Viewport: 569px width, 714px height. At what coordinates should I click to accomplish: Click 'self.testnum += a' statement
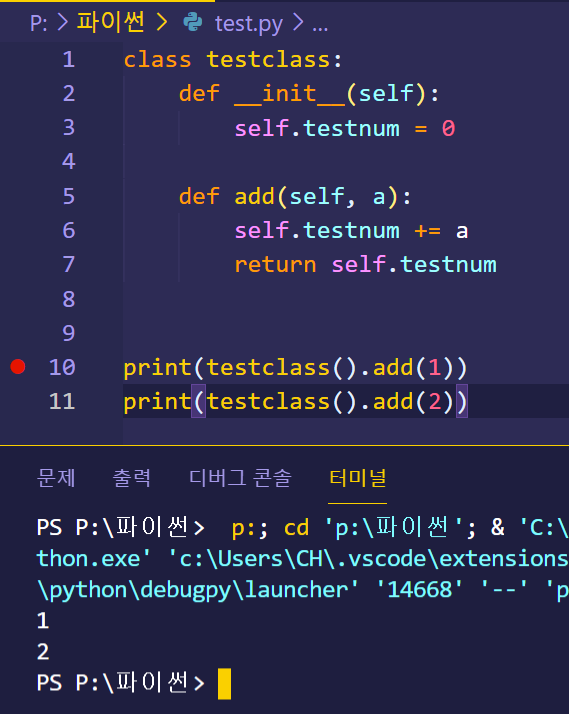(351, 231)
